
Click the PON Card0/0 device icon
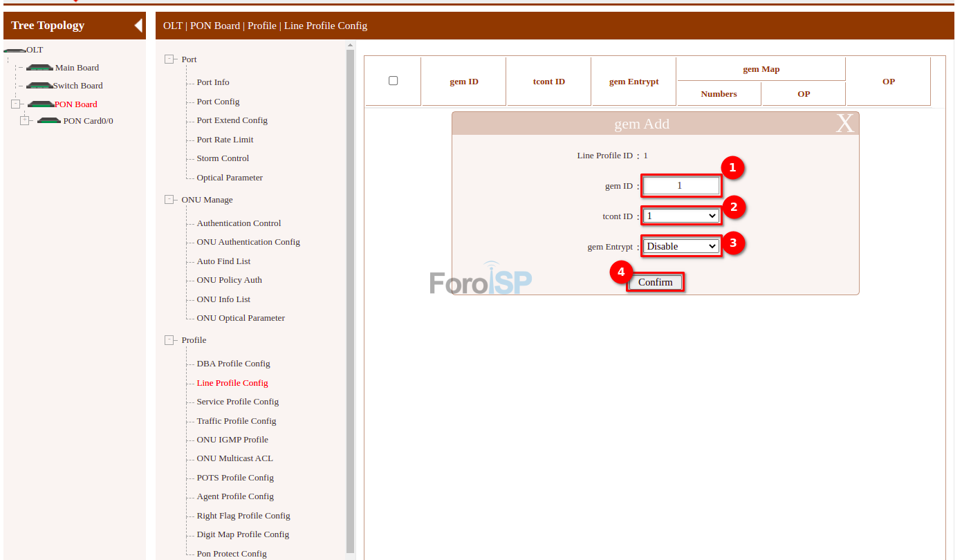pos(49,121)
